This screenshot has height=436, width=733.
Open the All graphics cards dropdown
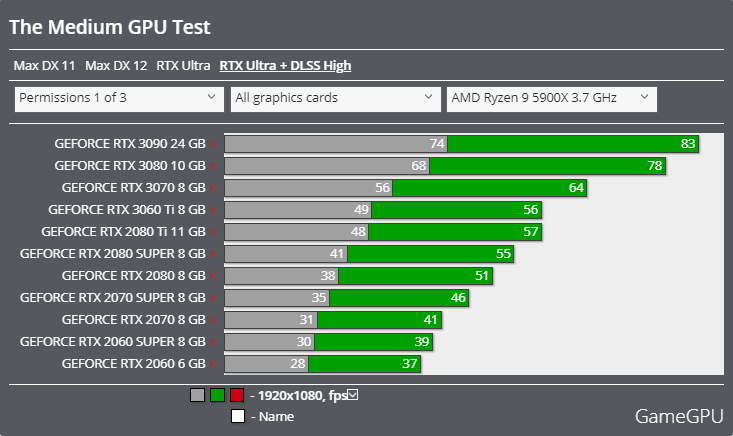pyautogui.click(x=336, y=99)
